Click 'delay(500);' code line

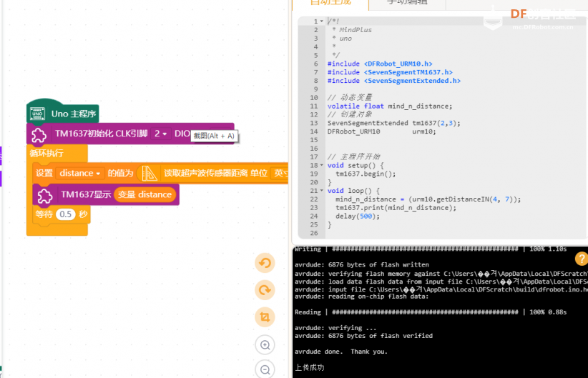click(358, 217)
